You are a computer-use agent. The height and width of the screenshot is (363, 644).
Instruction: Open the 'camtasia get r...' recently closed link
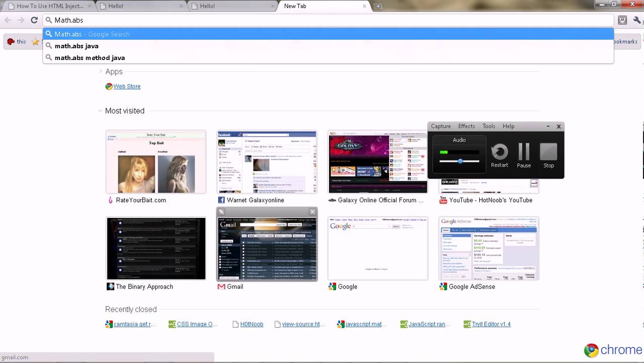pyautogui.click(x=135, y=324)
